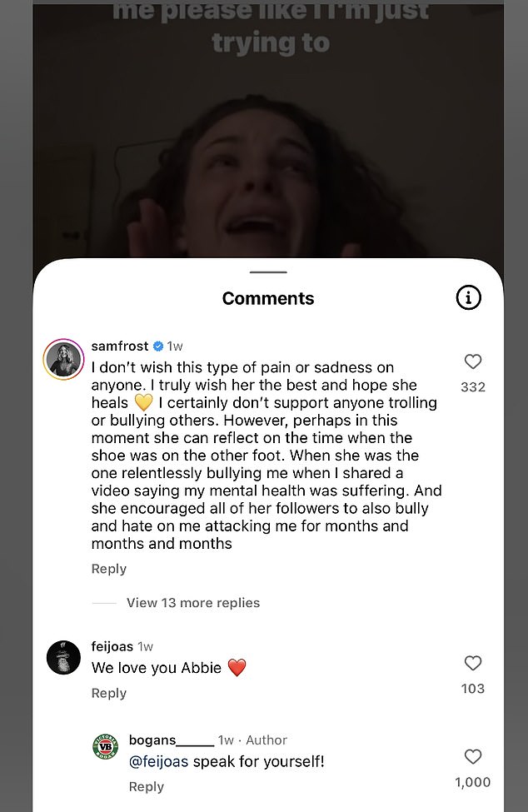Image resolution: width=528 pixels, height=812 pixels.
Task: Open the comments info icon
Action: click(469, 297)
